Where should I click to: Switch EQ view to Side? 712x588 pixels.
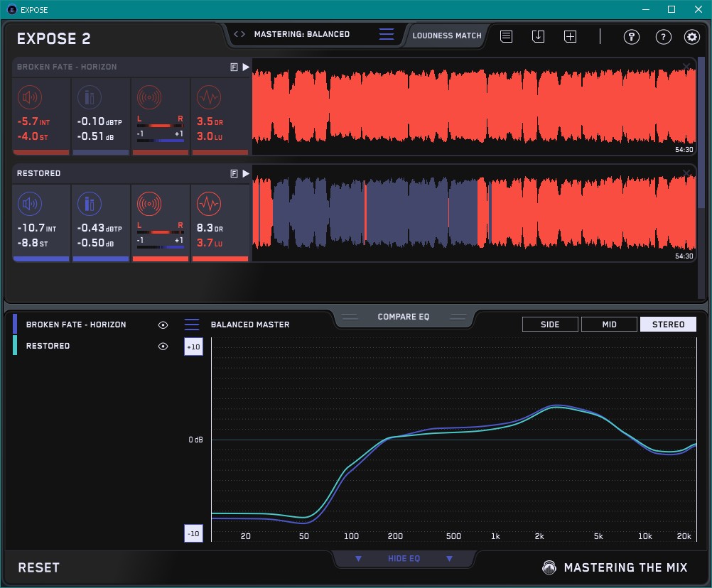[550, 325]
